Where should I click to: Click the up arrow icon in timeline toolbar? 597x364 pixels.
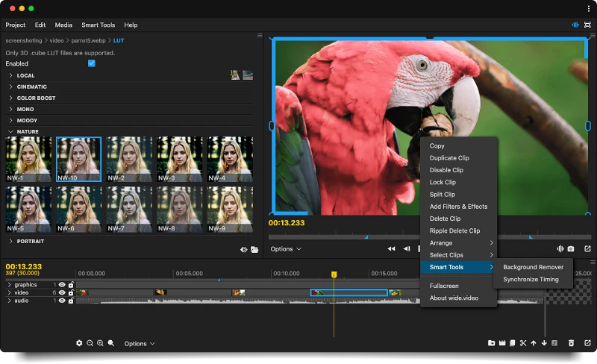click(x=534, y=343)
